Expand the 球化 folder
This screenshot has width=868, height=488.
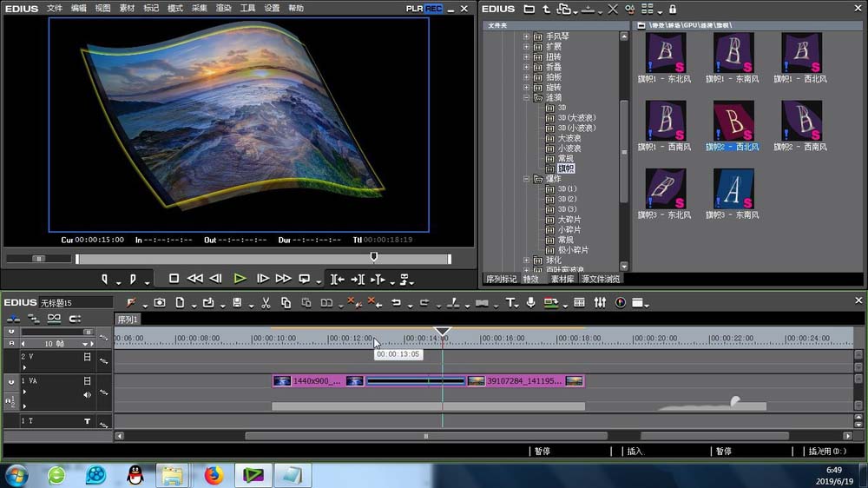coord(526,260)
